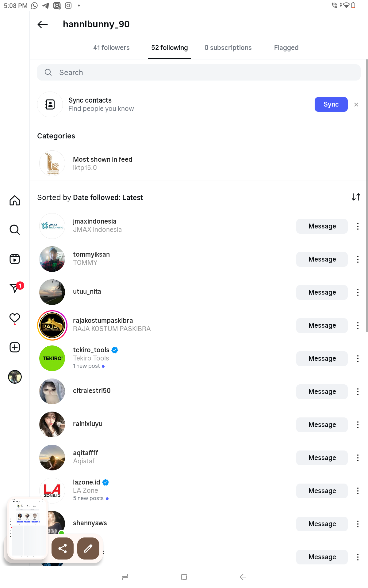This screenshot has height=588, width=368.
Task: Open Explore search in the sidebar
Action: [x=15, y=229]
